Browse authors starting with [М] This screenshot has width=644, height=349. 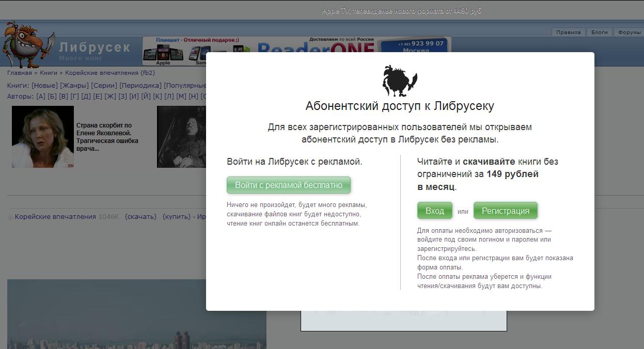pos(181,96)
